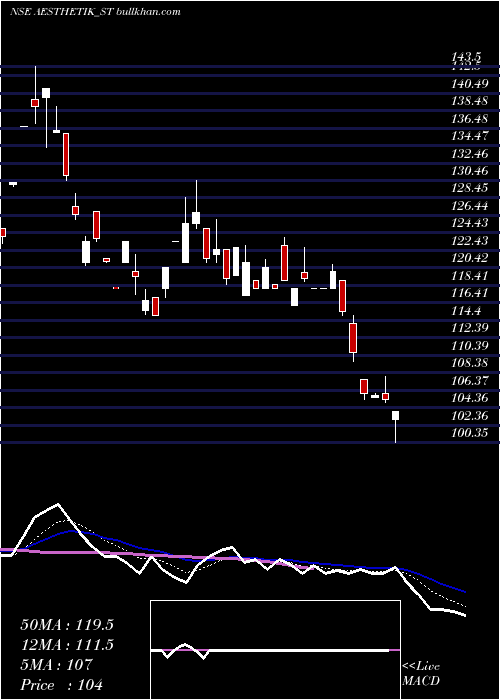Screen dimensions: 500x700
Task: Click the 104.36 price label
Action: (470, 398)
